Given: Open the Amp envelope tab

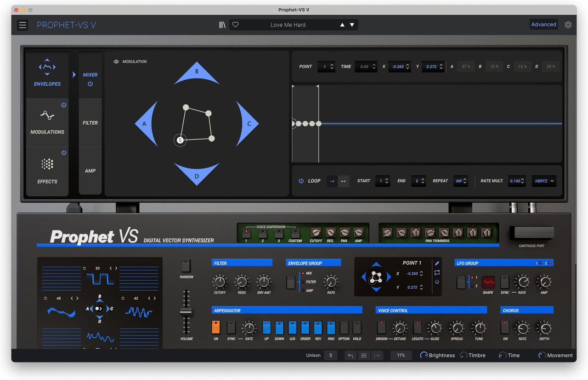Looking at the screenshot, I should coord(90,171).
